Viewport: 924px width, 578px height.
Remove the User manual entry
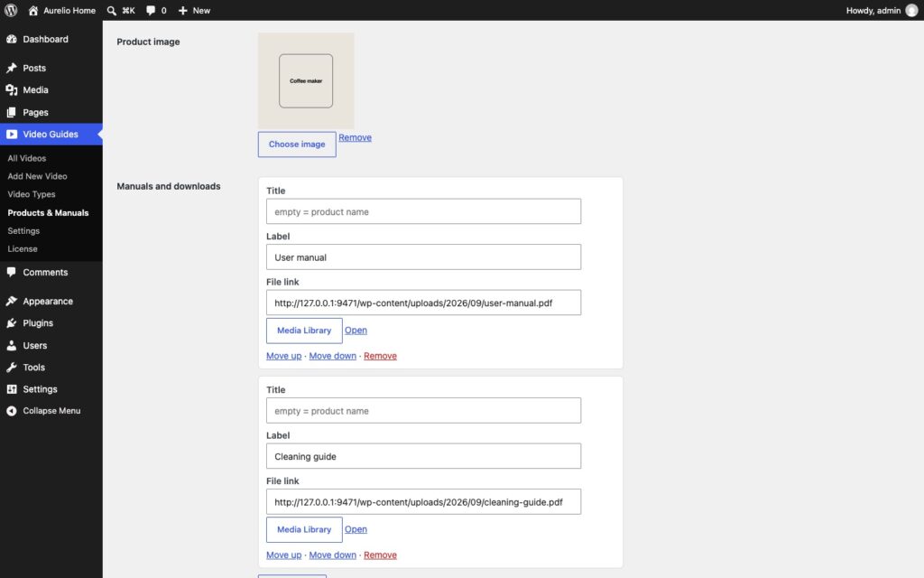coord(380,356)
